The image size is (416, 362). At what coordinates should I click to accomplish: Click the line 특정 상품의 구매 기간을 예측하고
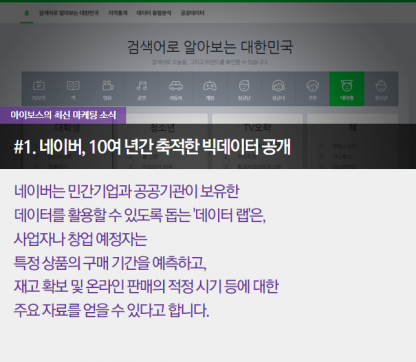pos(110,263)
